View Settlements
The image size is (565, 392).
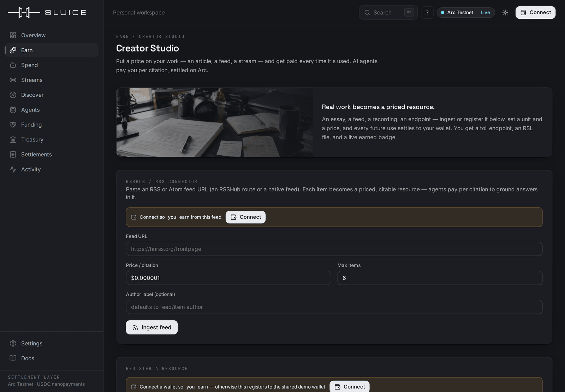[52, 155]
